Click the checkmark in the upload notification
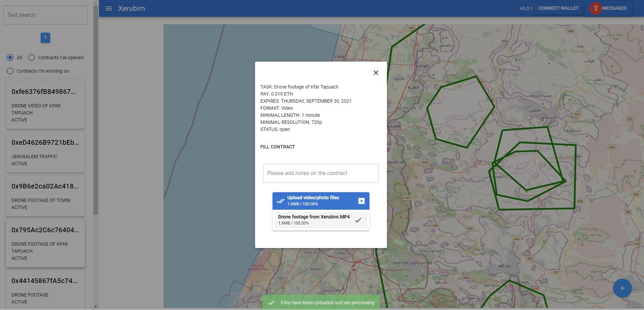Viewport: 644px width, 310px height. tap(271, 303)
